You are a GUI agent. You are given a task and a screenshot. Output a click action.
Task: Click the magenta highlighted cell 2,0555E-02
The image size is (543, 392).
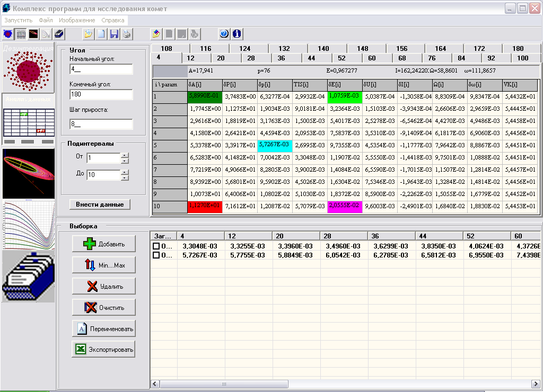click(x=345, y=206)
